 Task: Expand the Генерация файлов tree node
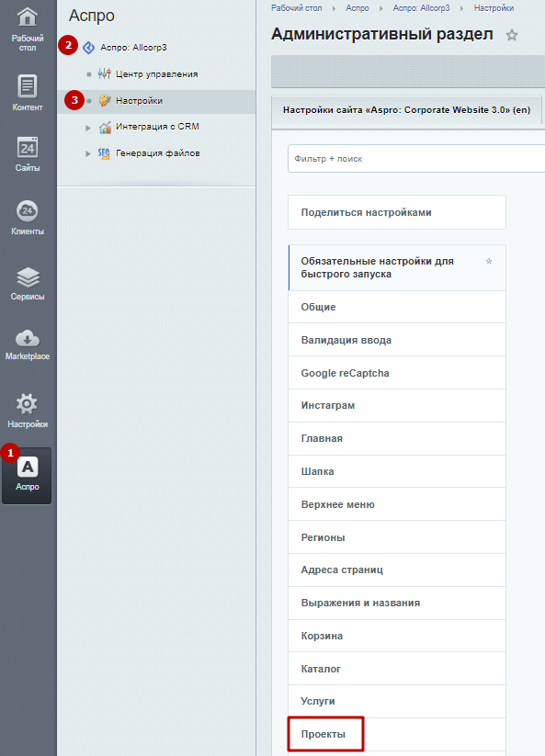(x=88, y=153)
